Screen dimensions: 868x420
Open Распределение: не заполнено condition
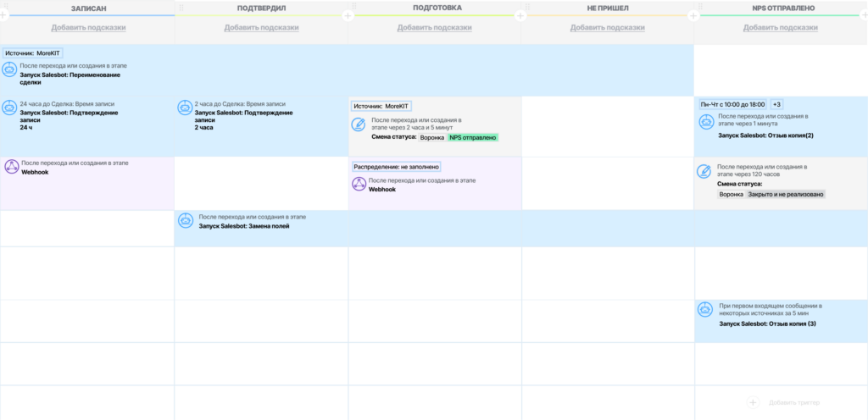(x=396, y=167)
